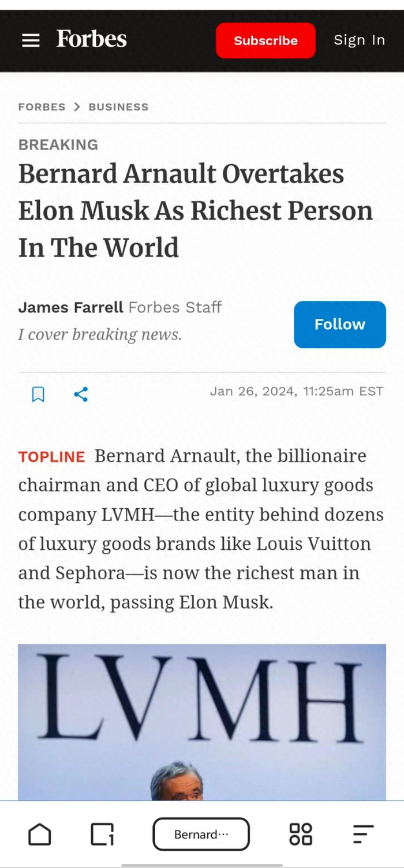
Task: Click the red Subscribe button
Action: tap(265, 40)
